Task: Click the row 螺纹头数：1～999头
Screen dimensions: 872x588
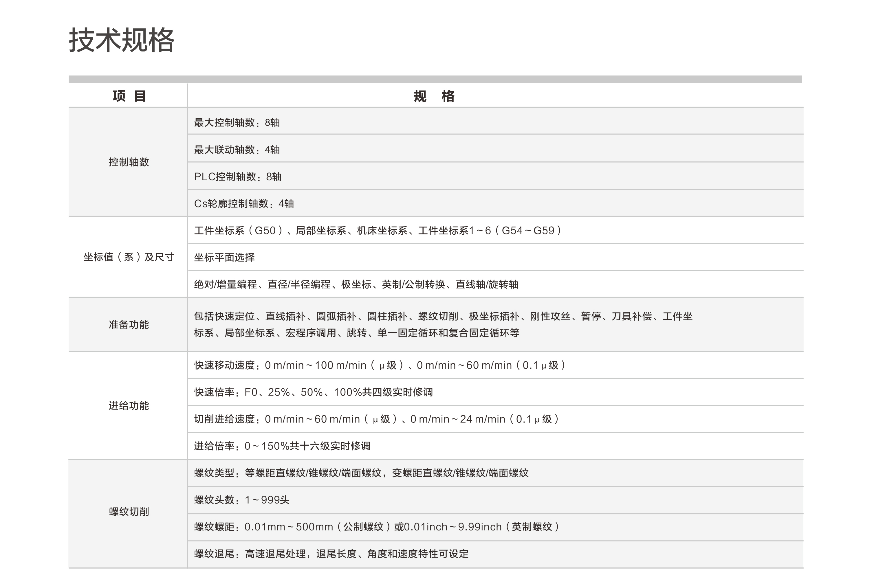Action: 495,500
